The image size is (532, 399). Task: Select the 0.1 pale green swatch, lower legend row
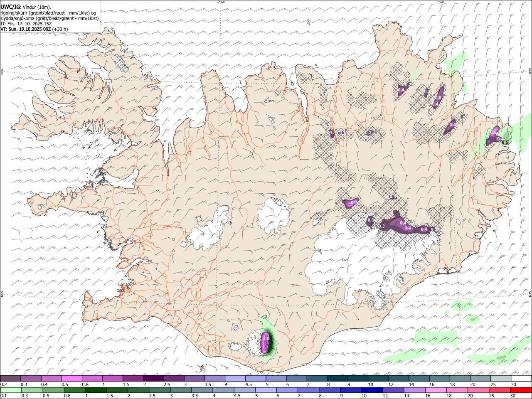[11, 390]
